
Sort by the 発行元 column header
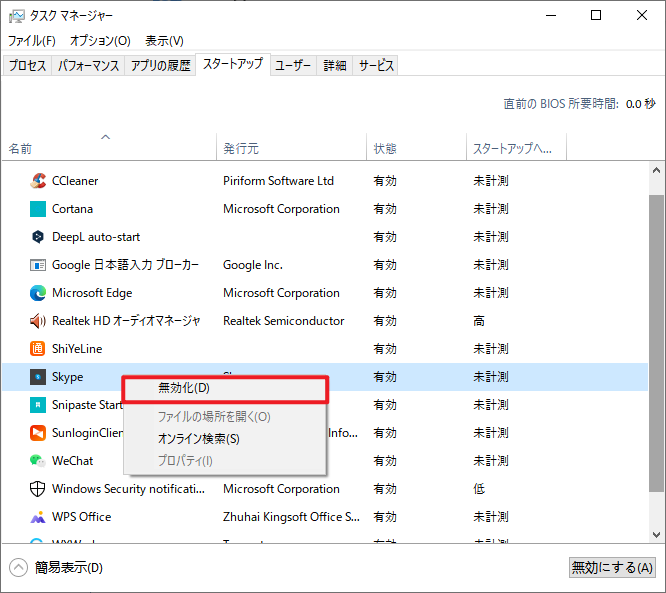pyautogui.click(x=291, y=147)
